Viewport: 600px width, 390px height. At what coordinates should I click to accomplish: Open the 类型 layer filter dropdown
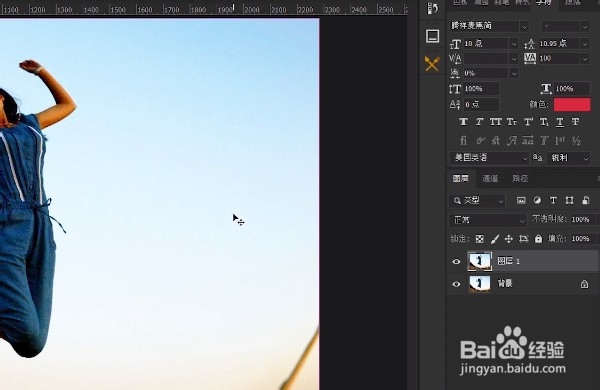[477, 201]
